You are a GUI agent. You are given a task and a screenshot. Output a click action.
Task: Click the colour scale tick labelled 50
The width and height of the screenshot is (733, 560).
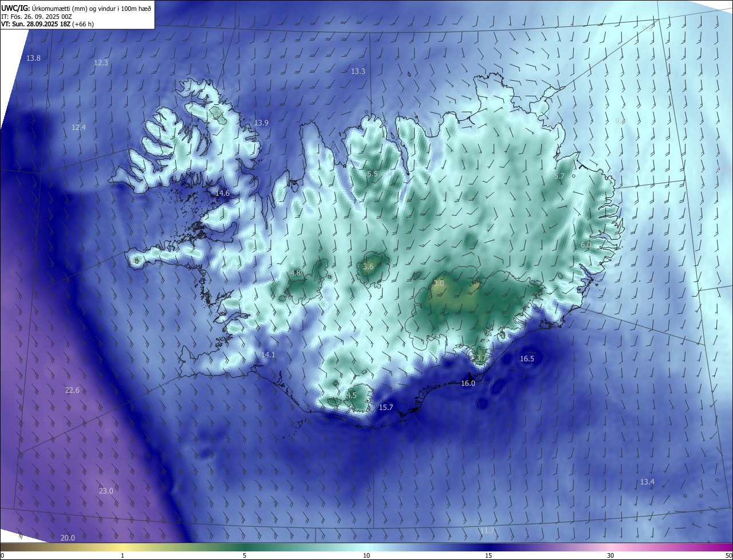pyautogui.click(x=728, y=555)
